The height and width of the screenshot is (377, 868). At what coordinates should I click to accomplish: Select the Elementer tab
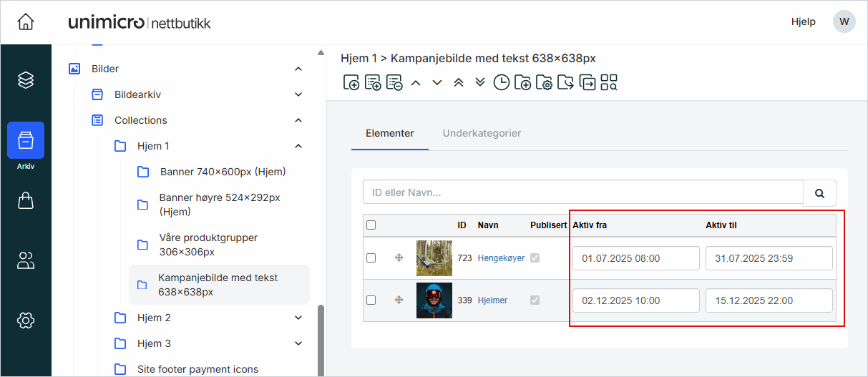(x=389, y=133)
